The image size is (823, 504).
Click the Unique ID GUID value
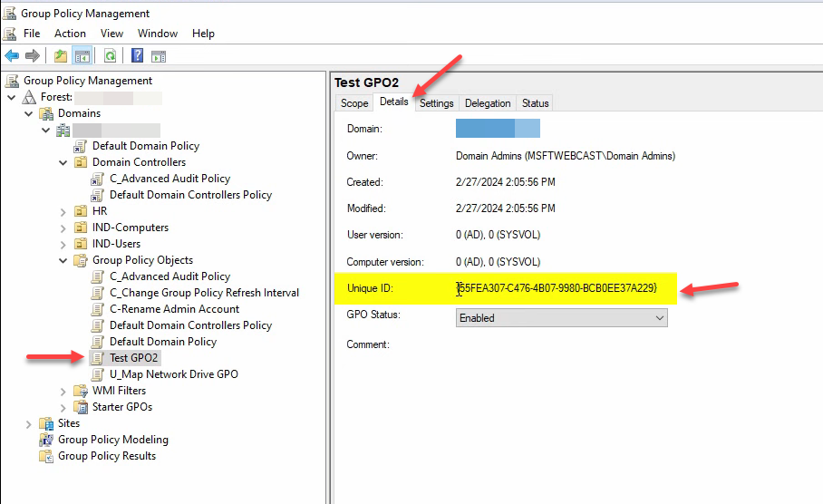(557, 287)
